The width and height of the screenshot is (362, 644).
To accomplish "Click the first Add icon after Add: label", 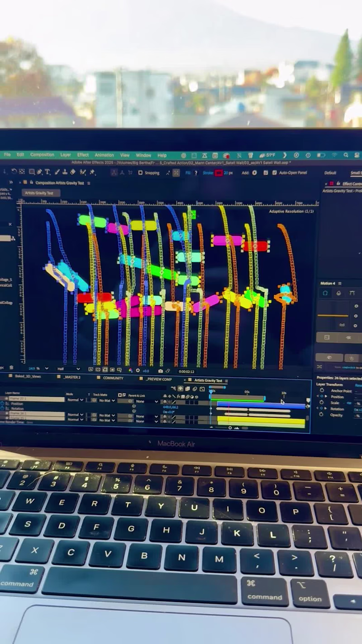I will [x=254, y=173].
